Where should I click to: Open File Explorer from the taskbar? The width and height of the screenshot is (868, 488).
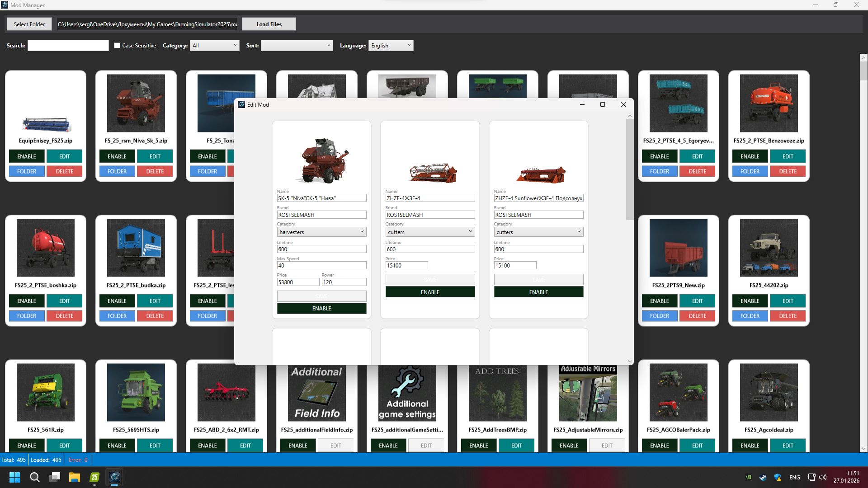pyautogui.click(x=75, y=477)
